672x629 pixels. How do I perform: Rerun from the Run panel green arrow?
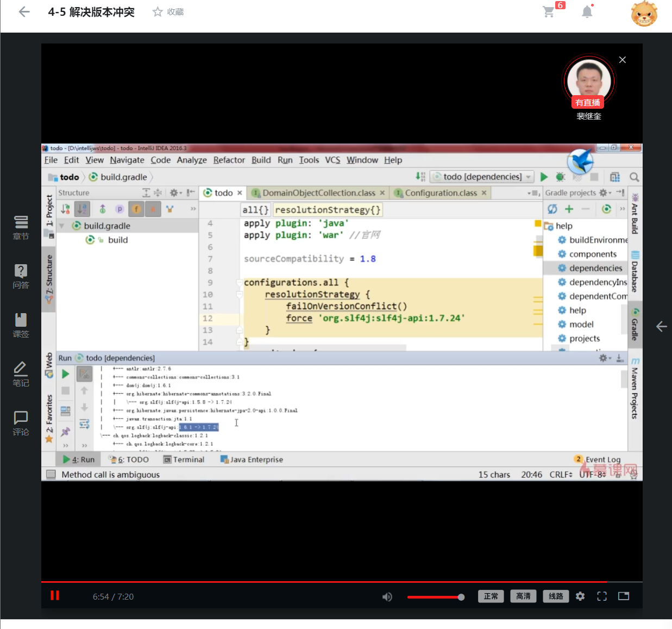[x=65, y=373]
